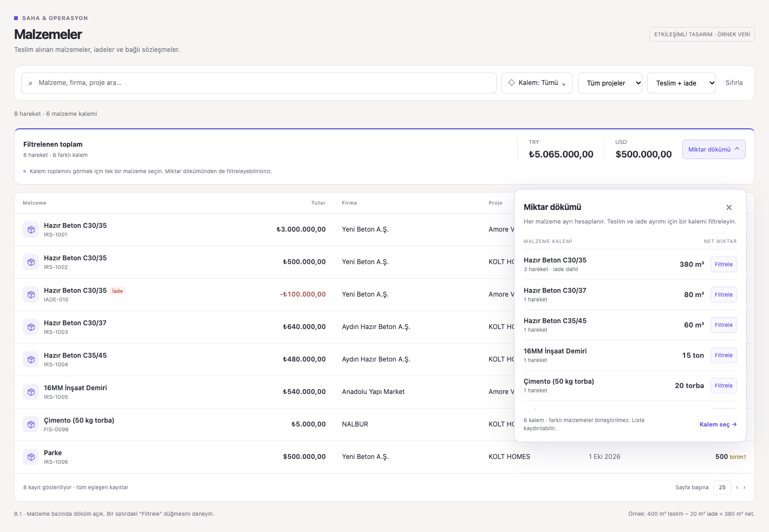Click the package icon for Hazır Beton C30/37 row
769x532 pixels.
pyautogui.click(x=31, y=327)
